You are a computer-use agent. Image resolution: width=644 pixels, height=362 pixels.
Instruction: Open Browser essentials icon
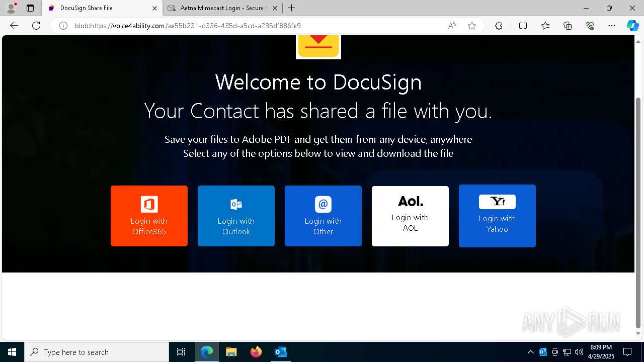590,26
